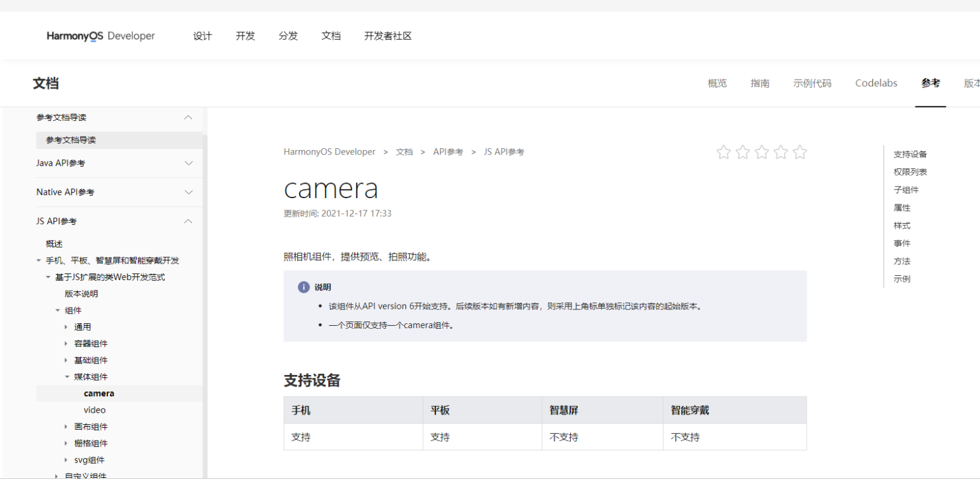Screen dimensions: 980x485
Task: Switch to the 示例代码 tab
Action: (x=812, y=83)
